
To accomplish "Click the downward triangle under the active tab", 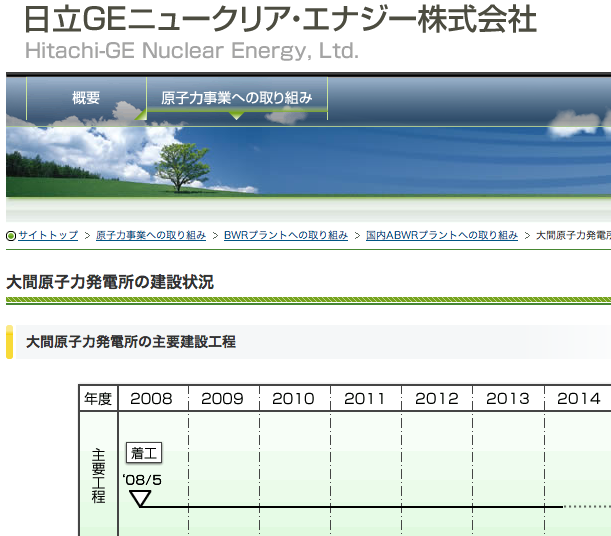I will (236, 116).
